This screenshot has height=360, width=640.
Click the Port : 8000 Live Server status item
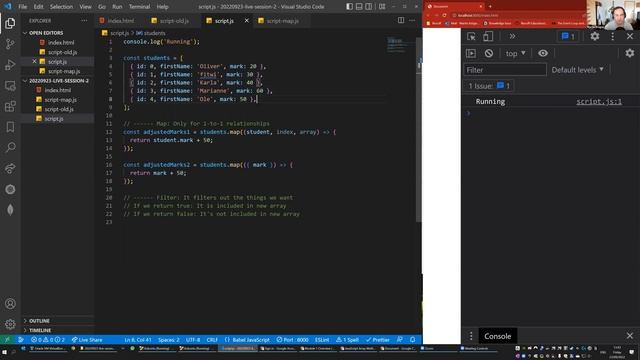(292, 340)
